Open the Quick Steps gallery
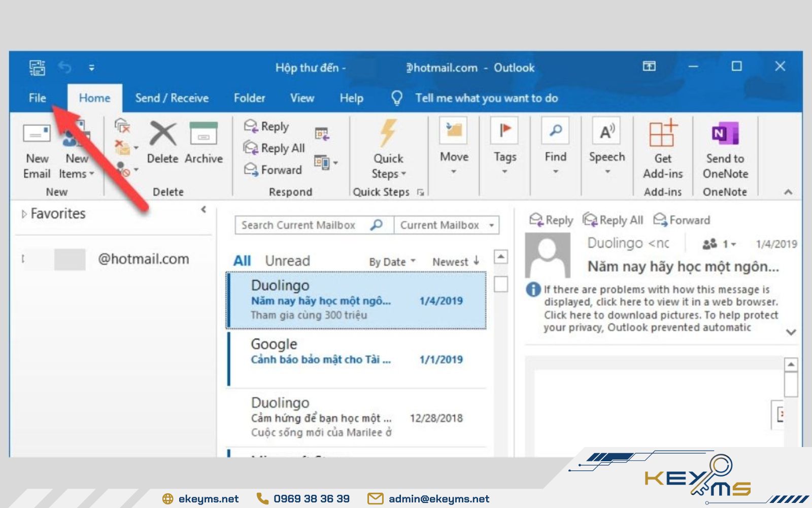Viewport: 812px width, 508px height. [x=388, y=150]
